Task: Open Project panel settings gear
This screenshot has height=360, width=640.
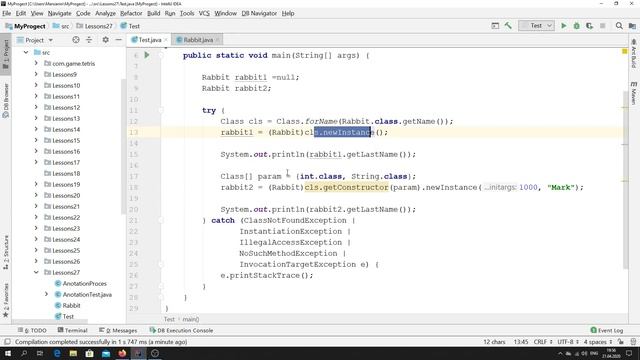Action: pyautogui.click(x=105, y=40)
